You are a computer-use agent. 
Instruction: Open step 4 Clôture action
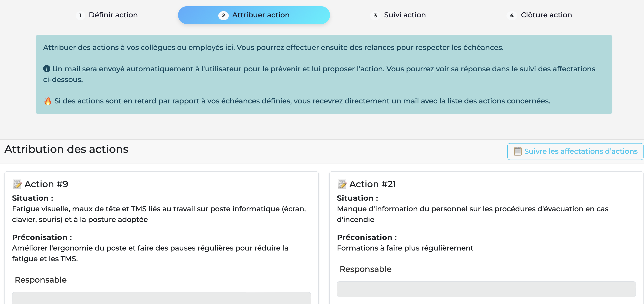(539, 15)
